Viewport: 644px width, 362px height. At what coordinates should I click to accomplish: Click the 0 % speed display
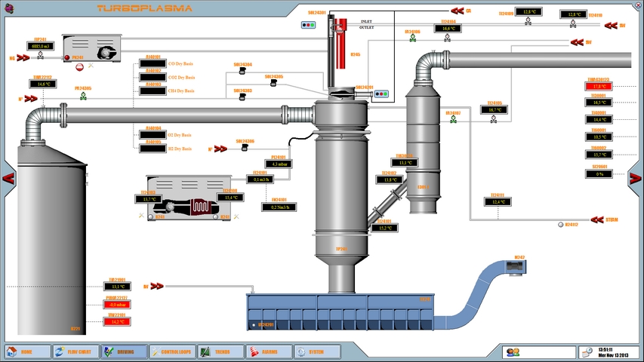click(599, 174)
